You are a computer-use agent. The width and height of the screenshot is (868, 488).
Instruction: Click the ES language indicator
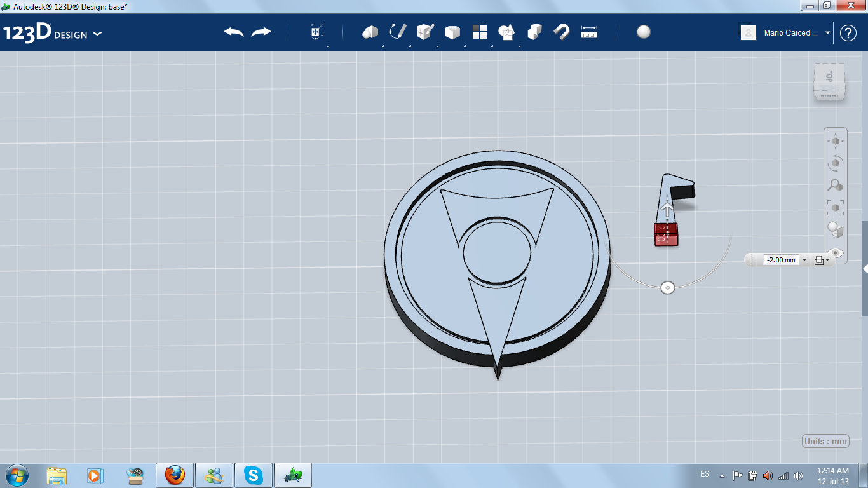705,474
